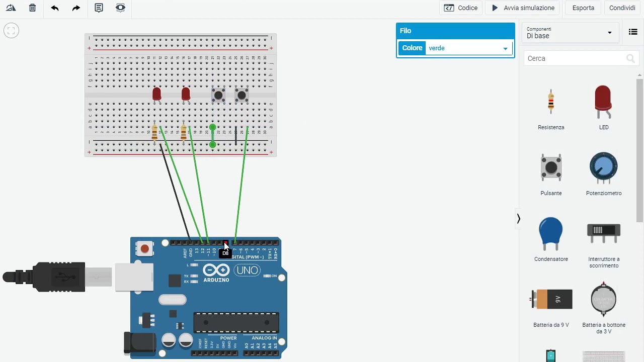Click the search magnifier icon
Image resolution: width=644 pixels, height=362 pixels.
[x=630, y=59]
